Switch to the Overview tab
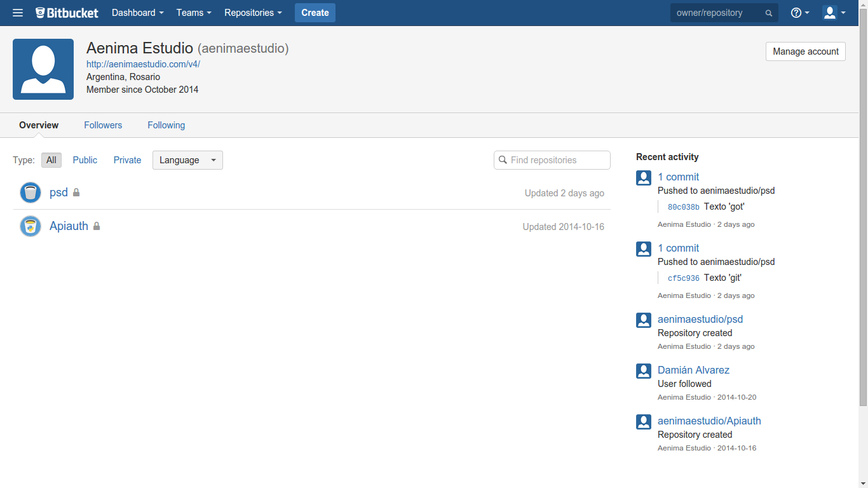This screenshot has width=868, height=488. (x=39, y=125)
